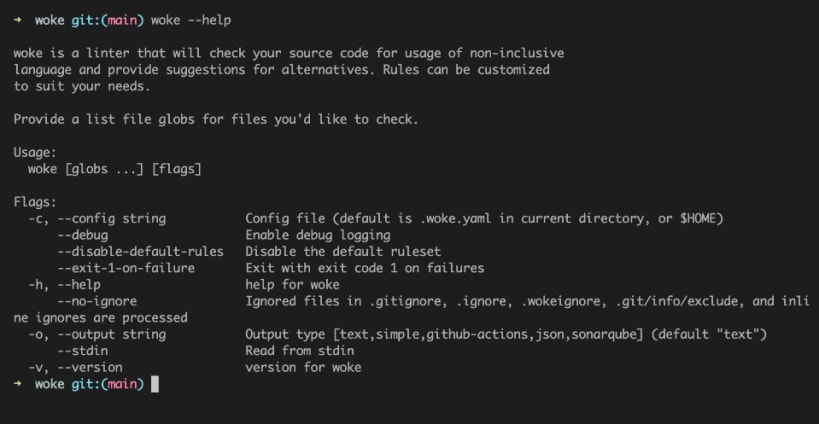
Task: Select the "-c, --config string" flag
Action: pos(96,218)
